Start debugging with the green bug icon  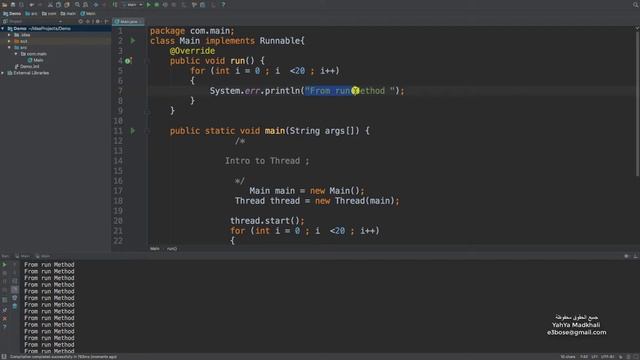pyautogui.click(x=157, y=4)
